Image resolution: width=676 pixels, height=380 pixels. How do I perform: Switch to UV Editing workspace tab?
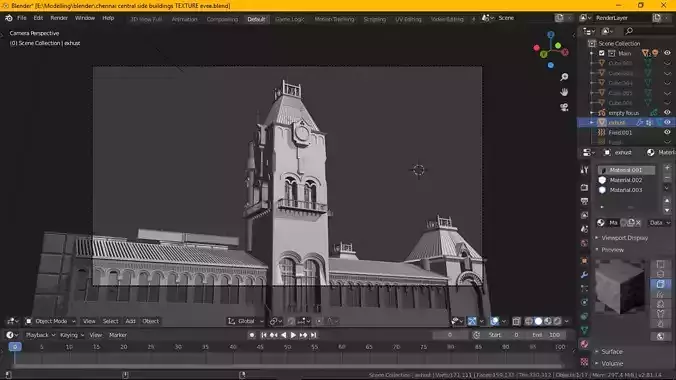coord(408,19)
